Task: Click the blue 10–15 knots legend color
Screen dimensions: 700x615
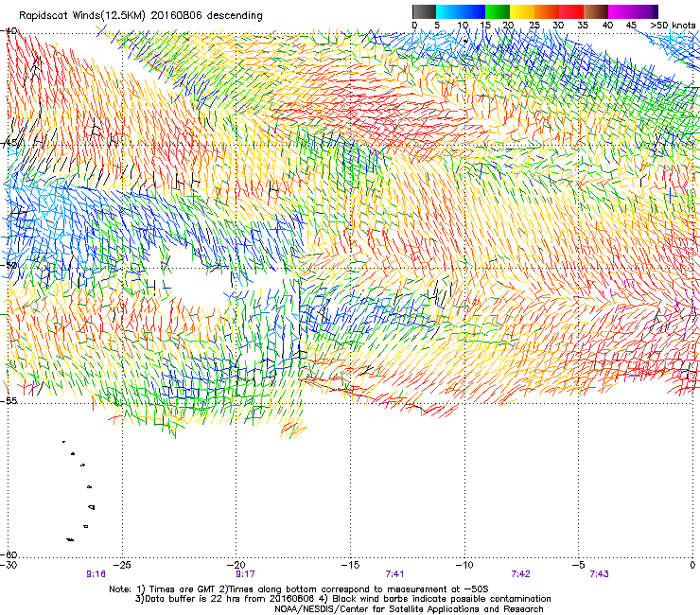Action: [473, 11]
